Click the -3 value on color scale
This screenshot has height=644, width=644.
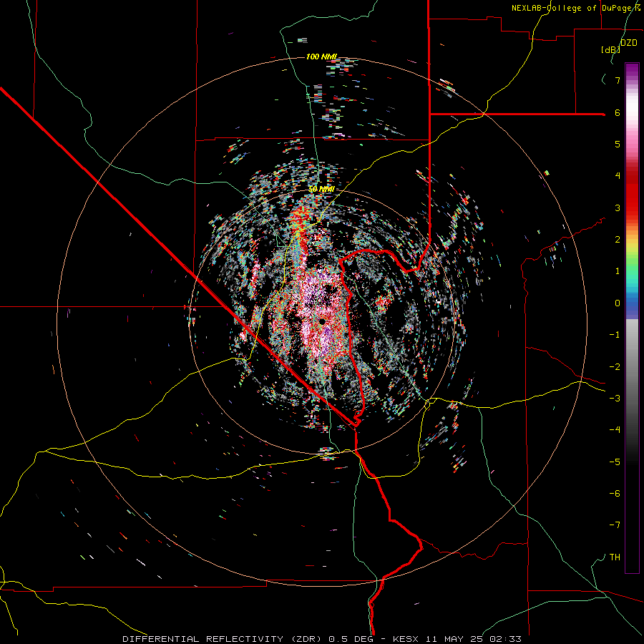tap(615, 399)
